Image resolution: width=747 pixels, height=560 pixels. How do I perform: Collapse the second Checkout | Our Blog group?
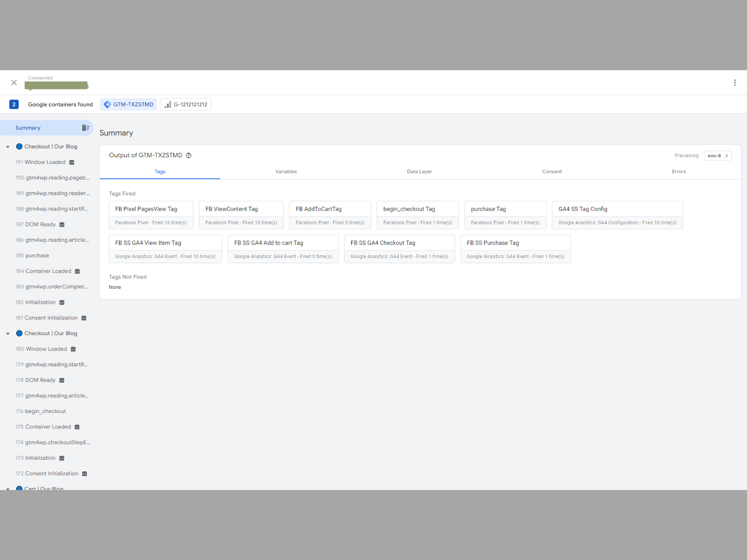point(7,333)
